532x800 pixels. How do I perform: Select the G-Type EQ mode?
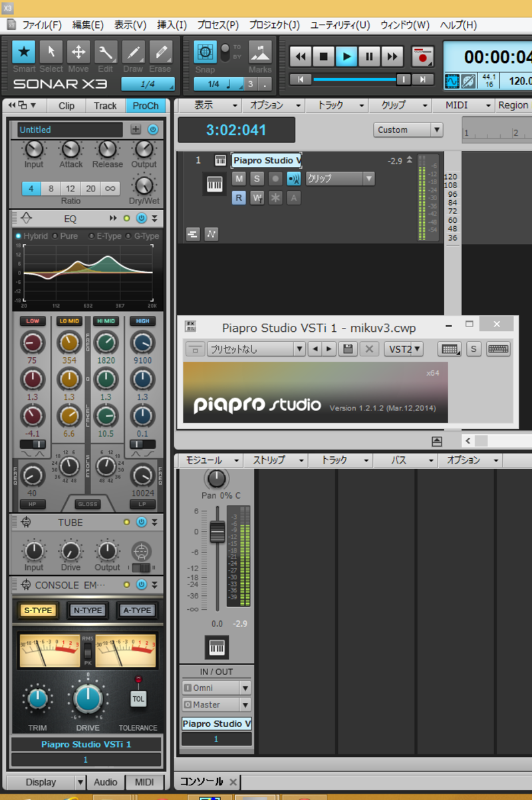click(143, 236)
